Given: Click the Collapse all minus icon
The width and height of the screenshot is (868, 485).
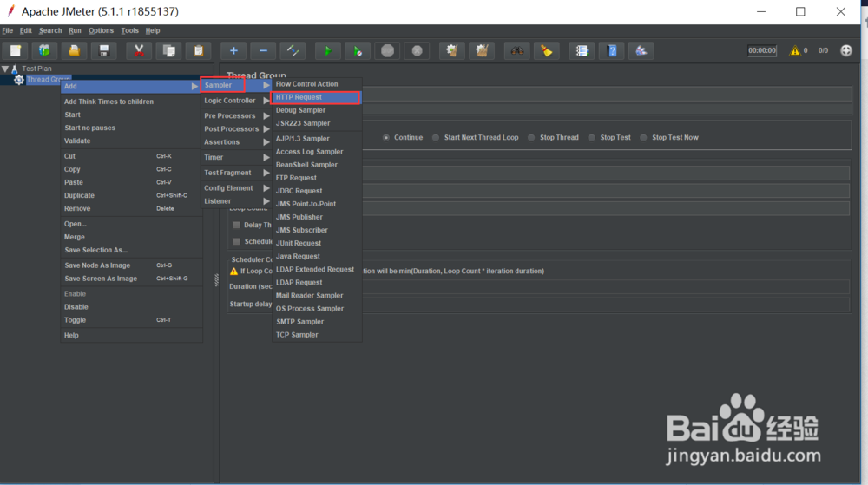Looking at the screenshot, I should [264, 51].
